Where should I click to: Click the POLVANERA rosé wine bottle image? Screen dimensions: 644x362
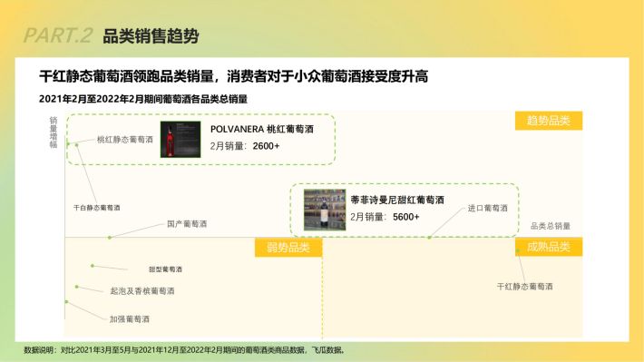coord(181,140)
